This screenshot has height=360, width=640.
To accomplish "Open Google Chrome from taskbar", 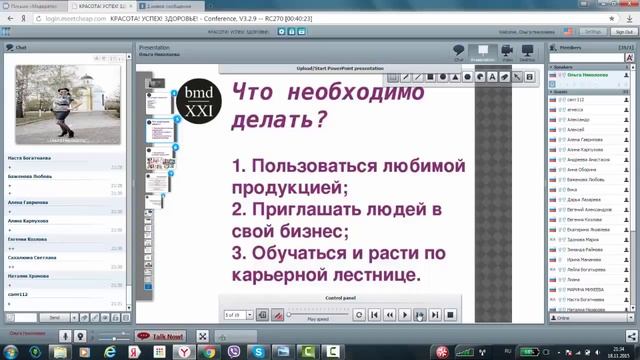I will click(209, 352).
